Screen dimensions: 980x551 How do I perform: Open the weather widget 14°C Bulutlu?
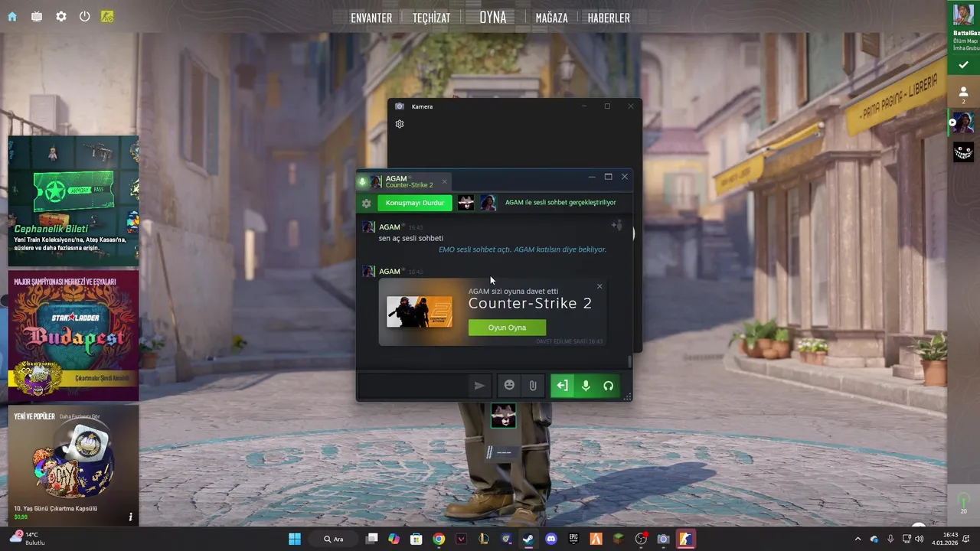tap(28, 538)
